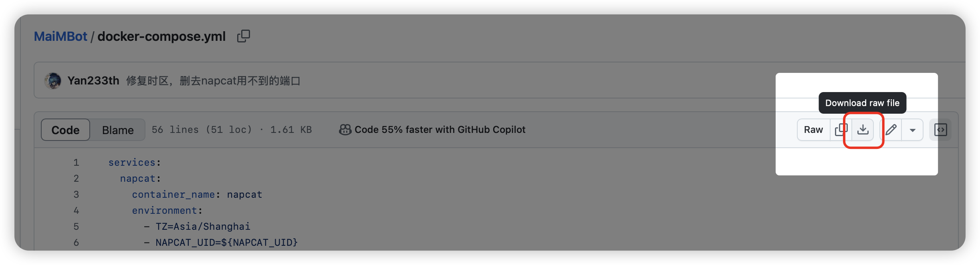Open the Yan233th user profile link

point(93,81)
